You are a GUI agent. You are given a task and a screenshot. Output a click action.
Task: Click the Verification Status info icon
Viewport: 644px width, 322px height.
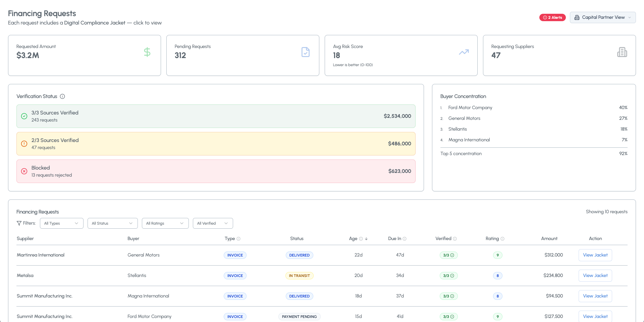point(62,96)
